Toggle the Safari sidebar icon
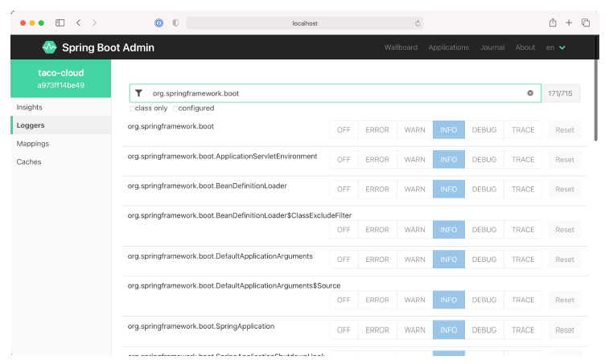This screenshot has height=364, width=609. coord(60,23)
